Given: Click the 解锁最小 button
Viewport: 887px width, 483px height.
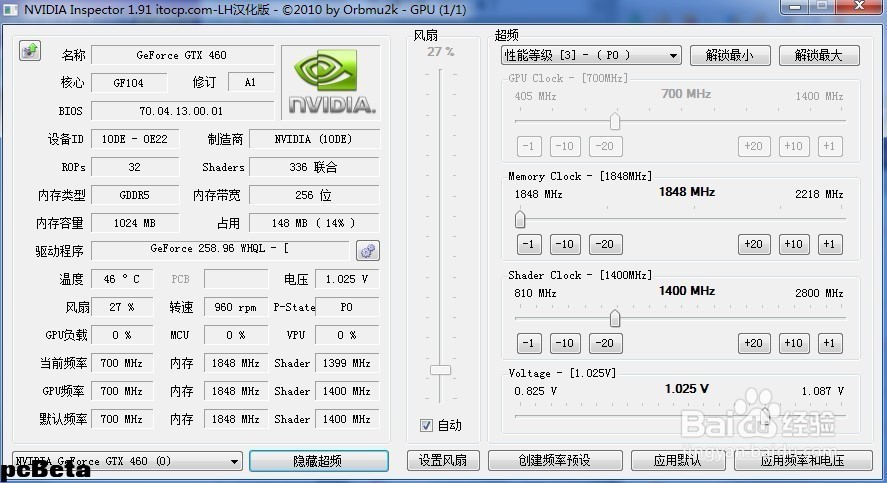Looking at the screenshot, I should [730, 55].
